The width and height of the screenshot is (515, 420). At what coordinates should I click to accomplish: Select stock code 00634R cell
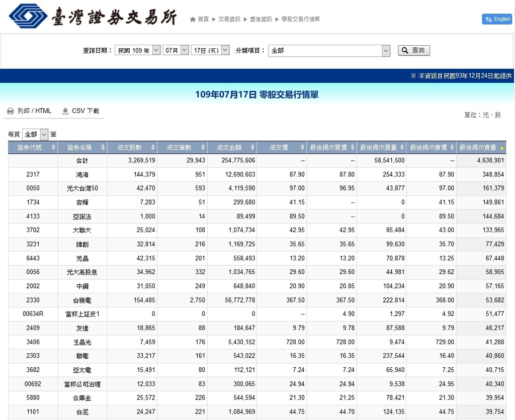coord(33,314)
